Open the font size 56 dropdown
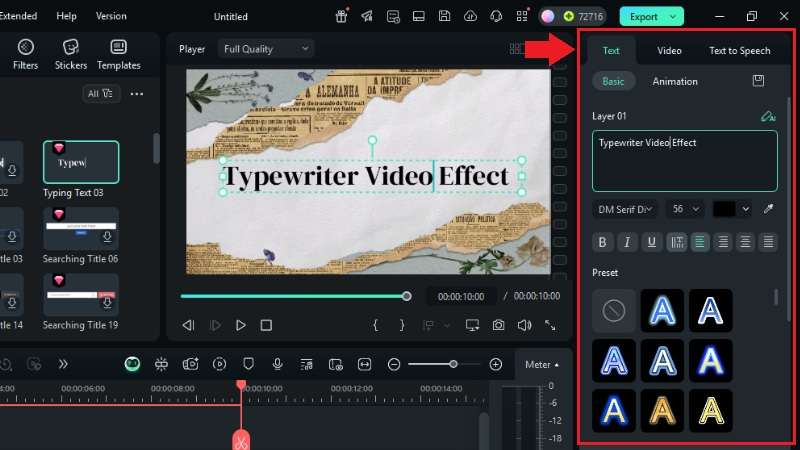This screenshot has height=450, width=800. pos(685,209)
